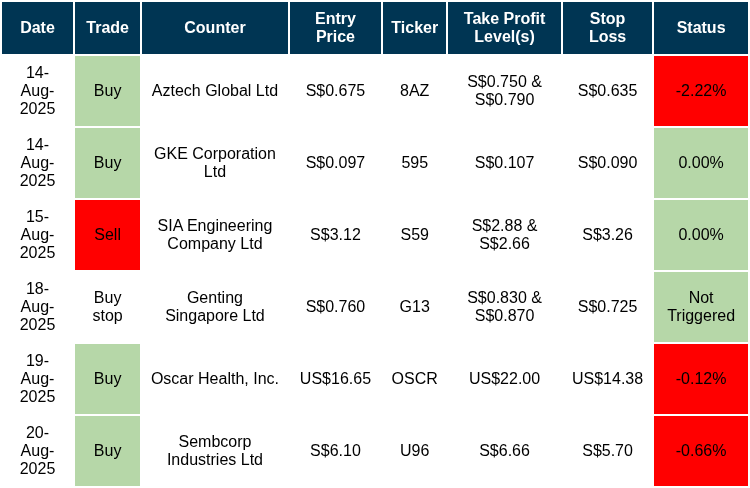Click the Buy stop trade cell
The width and height of the screenshot is (750, 488).
pyautogui.click(x=107, y=307)
